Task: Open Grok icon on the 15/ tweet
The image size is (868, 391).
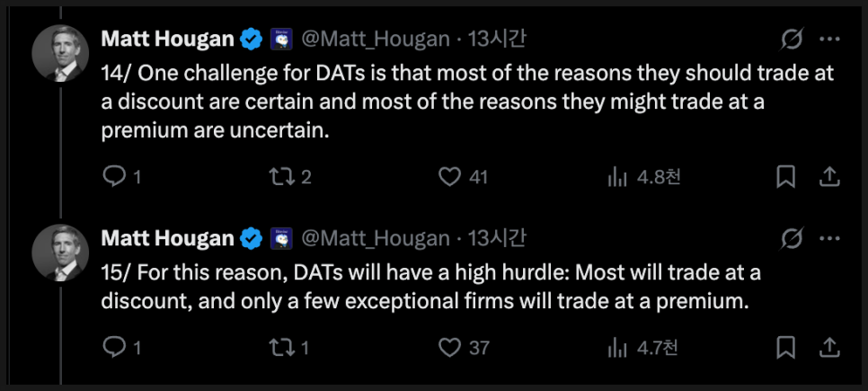Action: click(792, 238)
